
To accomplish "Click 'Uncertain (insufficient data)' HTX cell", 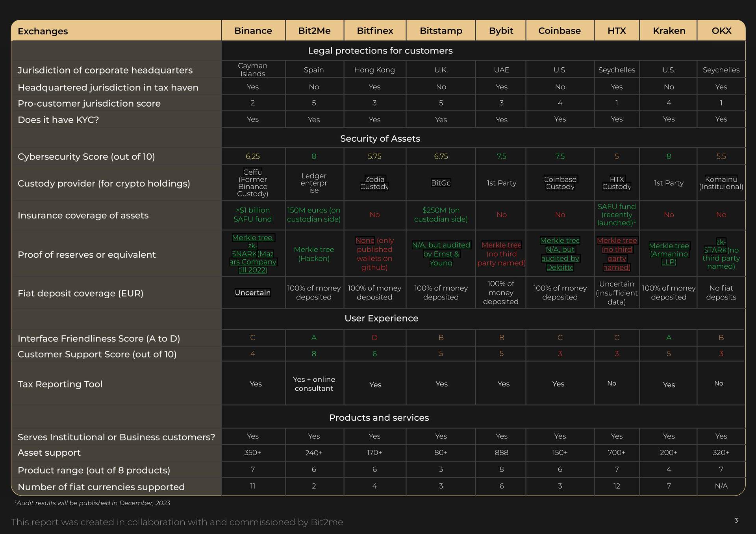I will tap(617, 293).
